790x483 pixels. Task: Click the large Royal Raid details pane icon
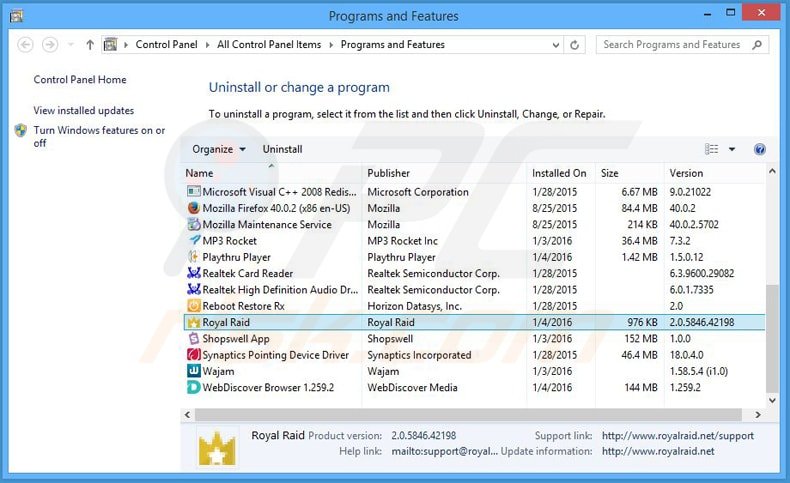(x=217, y=448)
